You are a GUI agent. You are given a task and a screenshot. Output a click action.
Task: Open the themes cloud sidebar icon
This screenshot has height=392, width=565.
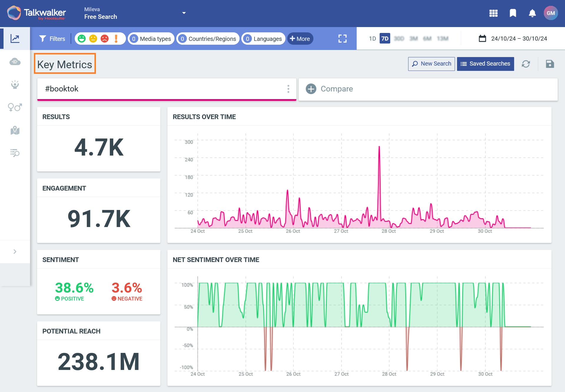(x=15, y=62)
